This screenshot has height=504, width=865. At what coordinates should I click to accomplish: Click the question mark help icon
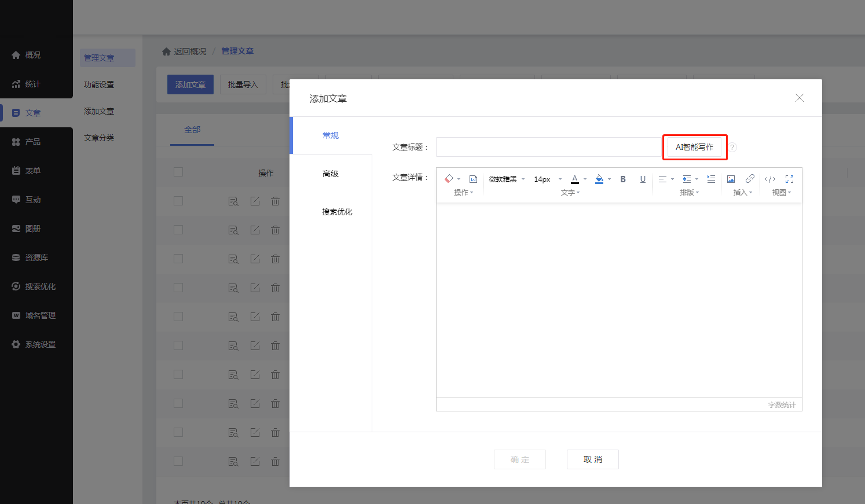[x=732, y=148]
